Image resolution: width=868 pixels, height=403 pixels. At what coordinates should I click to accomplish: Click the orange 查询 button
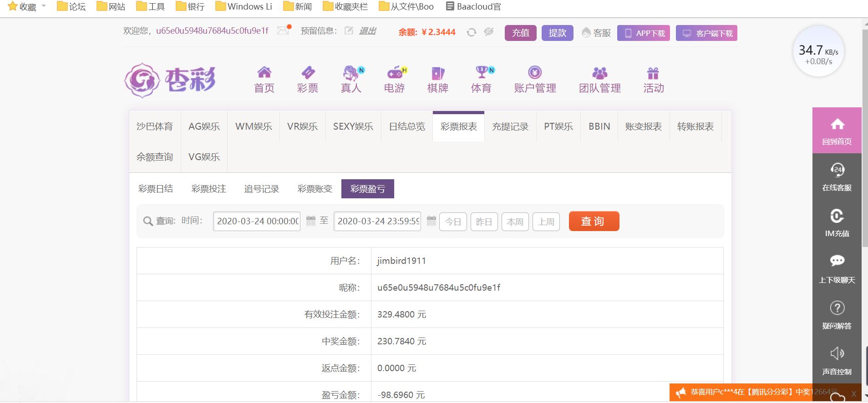pyautogui.click(x=594, y=221)
